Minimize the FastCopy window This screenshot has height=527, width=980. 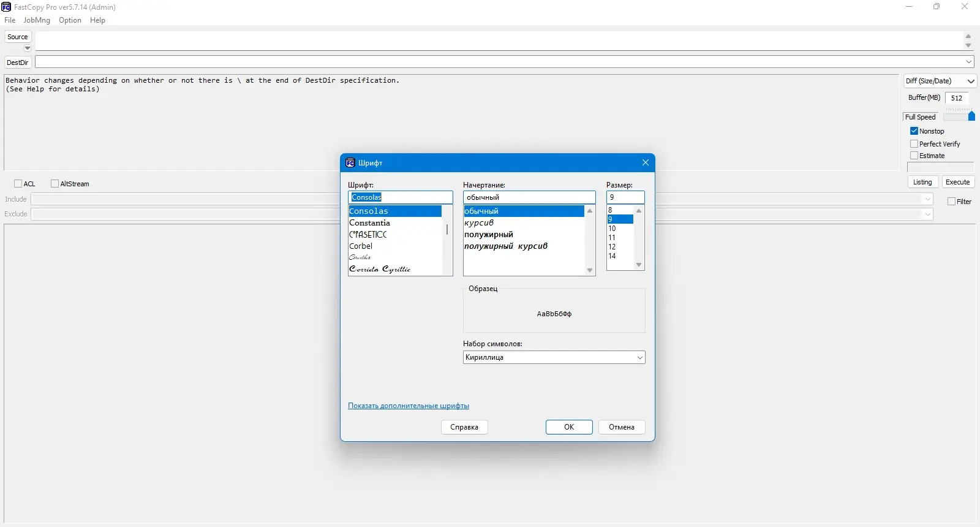point(909,7)
